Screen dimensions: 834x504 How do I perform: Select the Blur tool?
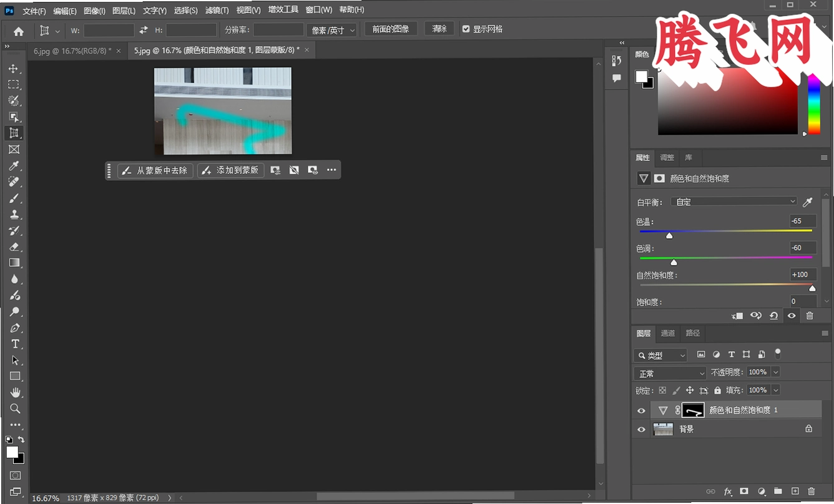[14, 279]
